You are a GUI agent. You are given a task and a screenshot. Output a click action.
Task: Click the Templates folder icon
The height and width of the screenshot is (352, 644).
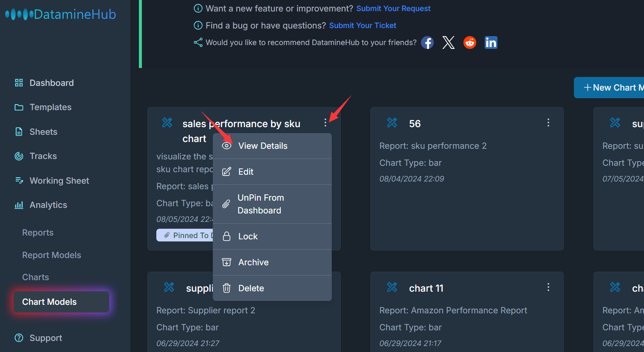click(19, 107)
